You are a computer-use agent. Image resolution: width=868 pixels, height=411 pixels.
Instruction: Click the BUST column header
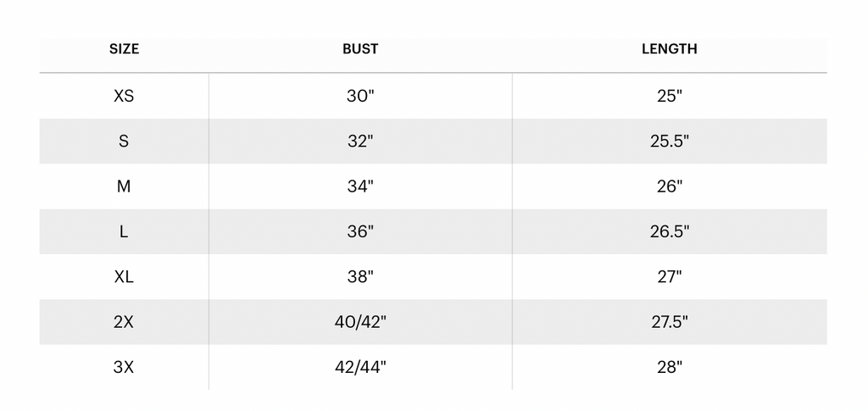tap(360, 49)
